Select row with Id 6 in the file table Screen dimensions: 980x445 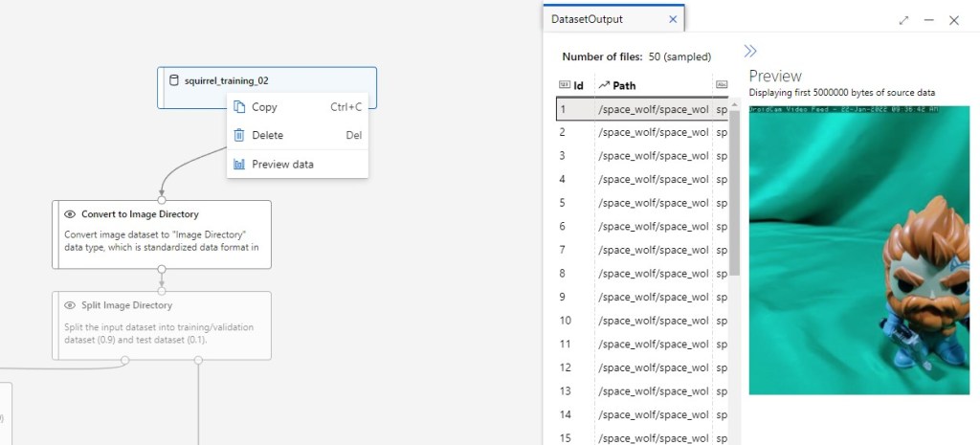[x=642, y=226]
